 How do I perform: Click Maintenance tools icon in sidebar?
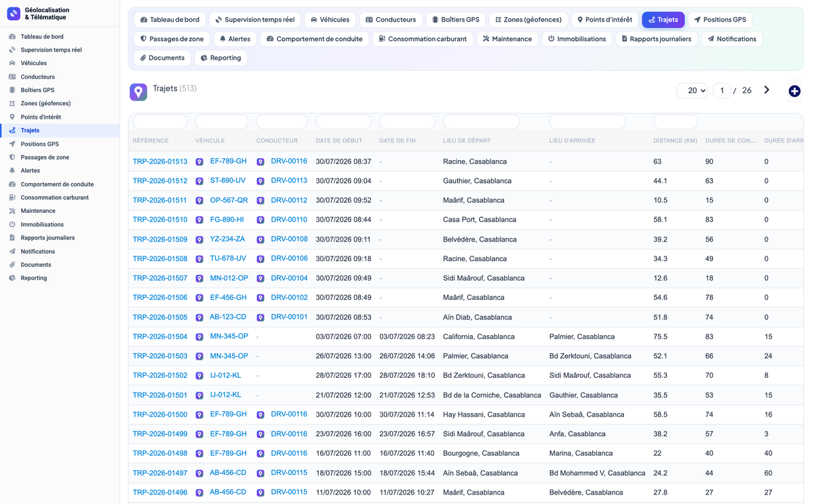click(x=12, y=211)
